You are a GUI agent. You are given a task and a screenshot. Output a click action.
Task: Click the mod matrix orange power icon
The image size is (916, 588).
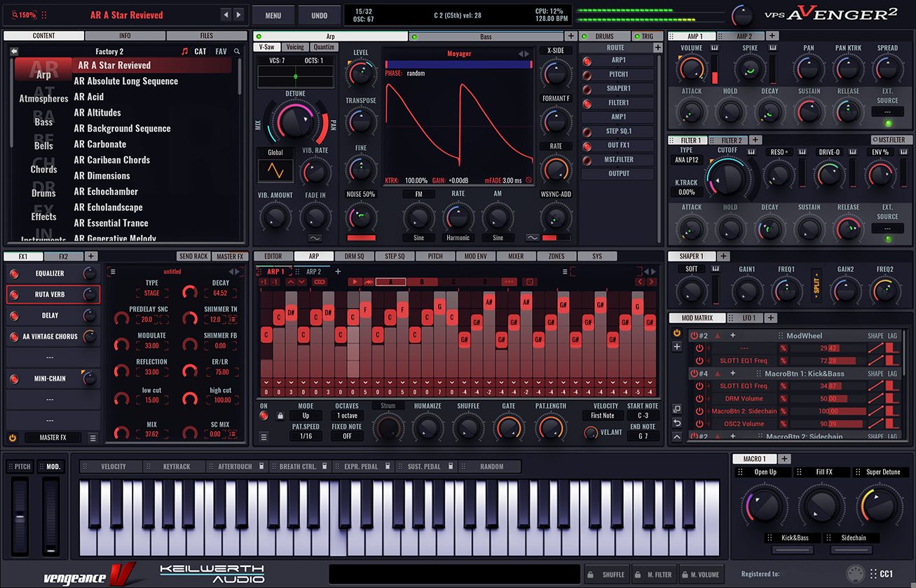[x=677, y=333]
